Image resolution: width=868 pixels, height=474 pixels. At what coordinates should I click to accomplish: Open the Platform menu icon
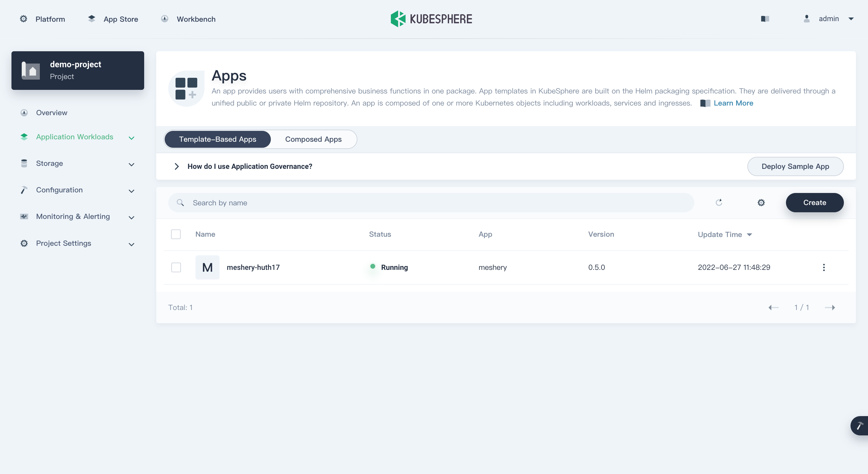tap(23, 19)
